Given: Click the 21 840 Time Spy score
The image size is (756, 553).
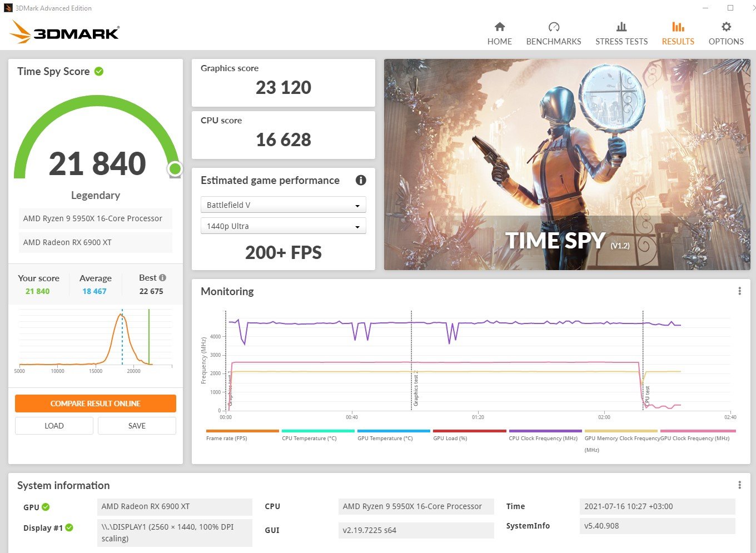Looking at the screenshot, I should click(97, 164).
